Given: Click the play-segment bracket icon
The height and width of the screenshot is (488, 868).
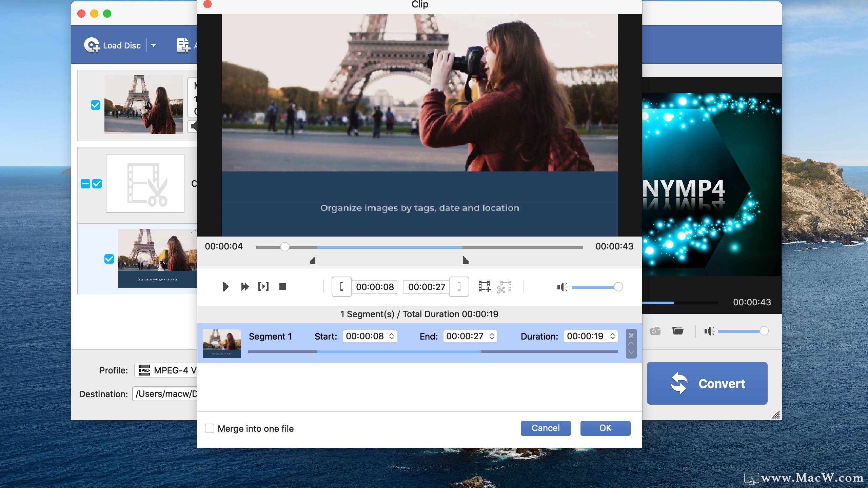Looking at the screenshot, I should [264, 286].
